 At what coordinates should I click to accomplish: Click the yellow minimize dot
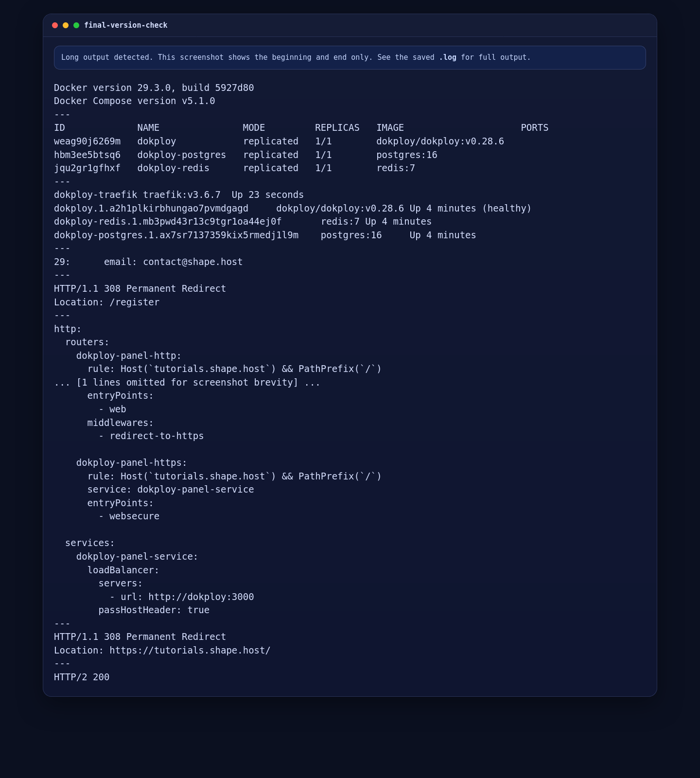[66, 25]
